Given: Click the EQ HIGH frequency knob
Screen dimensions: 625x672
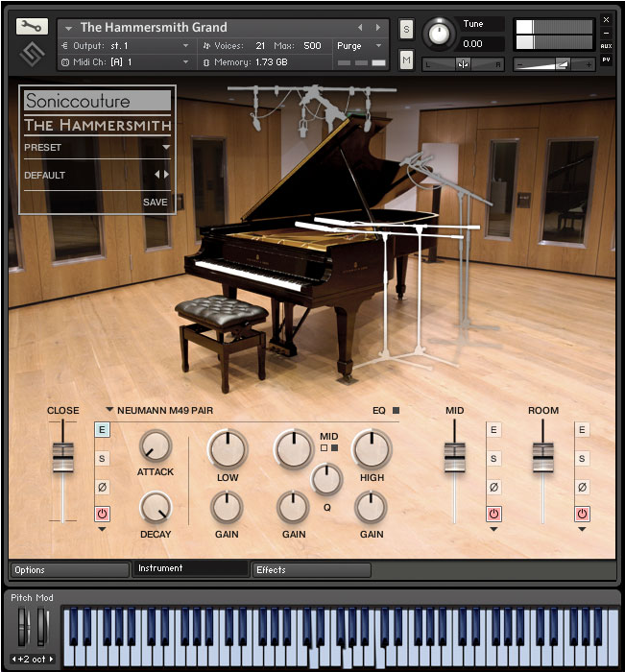Looking at the screenshot, I should (x=372, y=448).
